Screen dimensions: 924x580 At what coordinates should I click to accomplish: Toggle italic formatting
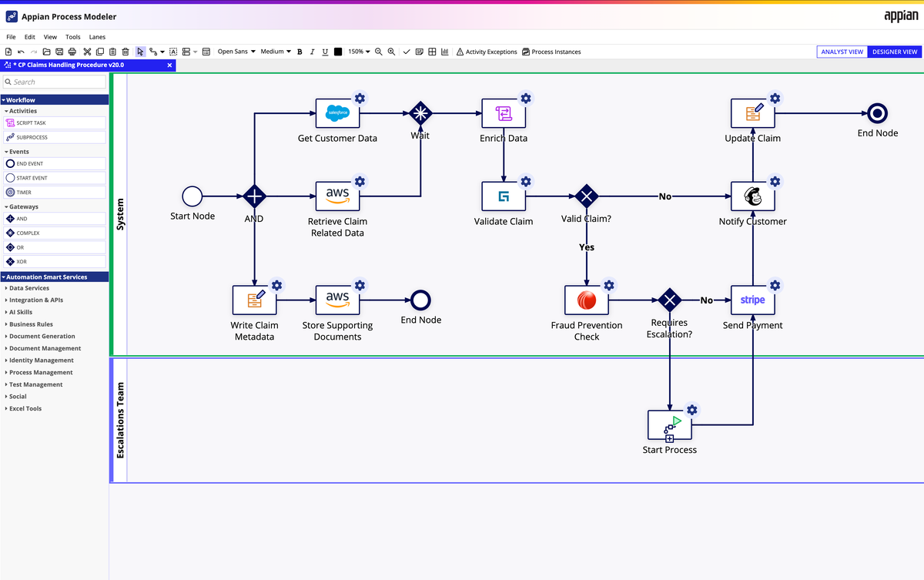313,52
